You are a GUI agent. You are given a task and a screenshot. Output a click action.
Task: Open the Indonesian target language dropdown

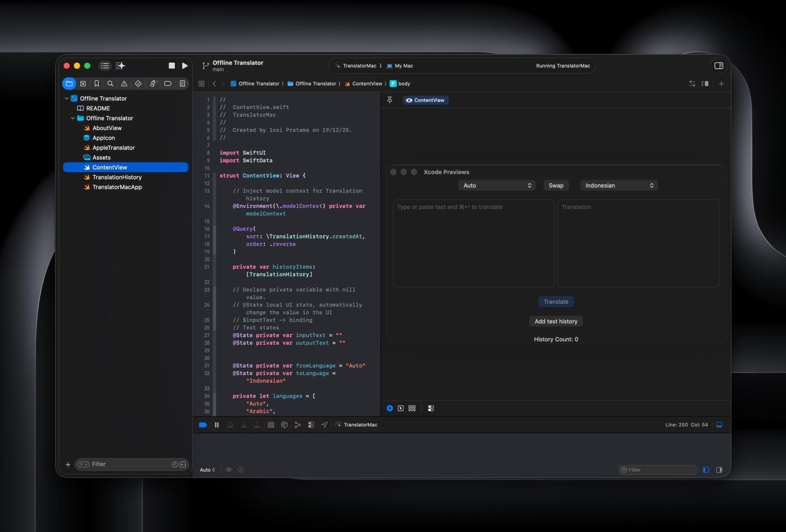click(x=619, y=186)
